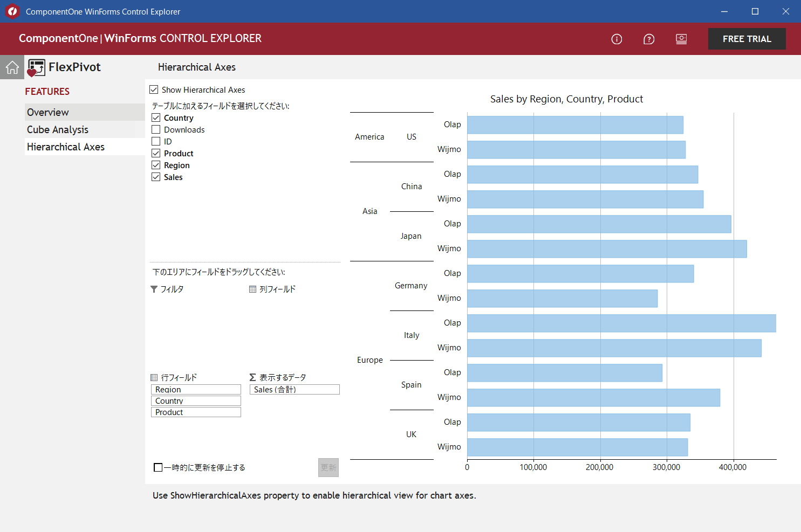Click the Europe axis label

click(x=370, y=360)
